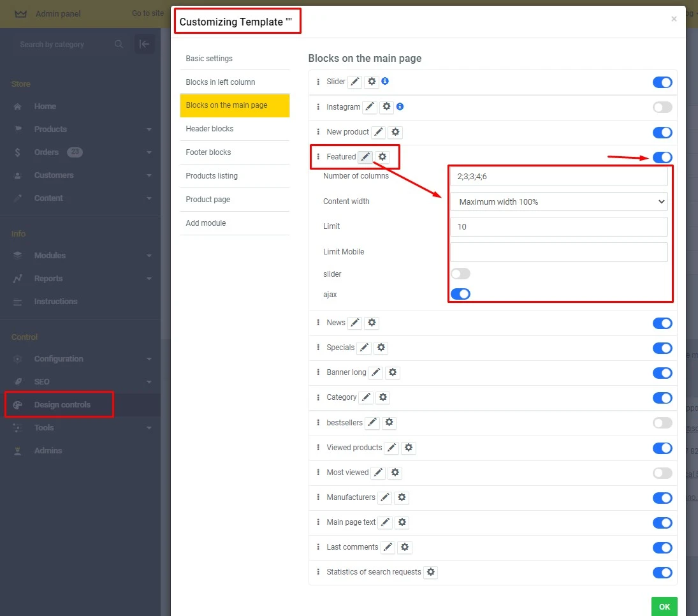
Task: Enable the bestsellers block toggle
Action: (662, 423)
